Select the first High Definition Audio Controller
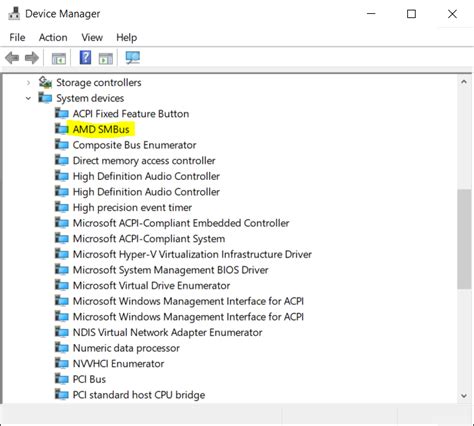 click(x=146, y=176)
